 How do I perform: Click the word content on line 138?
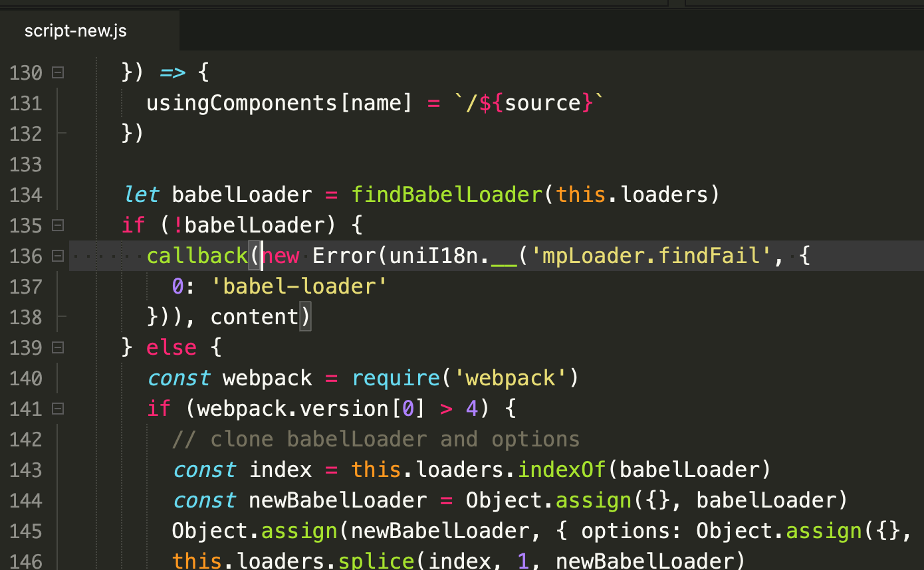click(255, 318)
